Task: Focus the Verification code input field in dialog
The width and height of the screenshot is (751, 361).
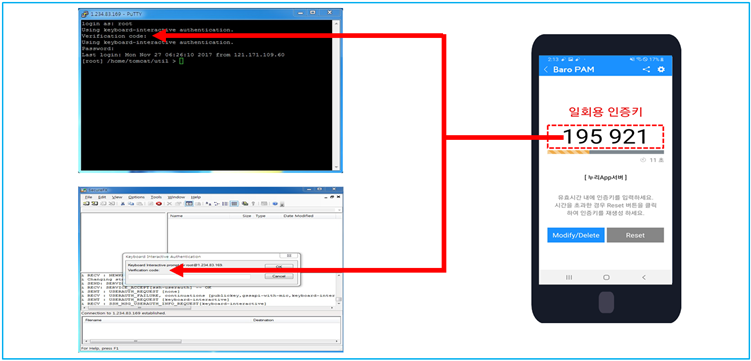Action: click(x=189, y=277)
